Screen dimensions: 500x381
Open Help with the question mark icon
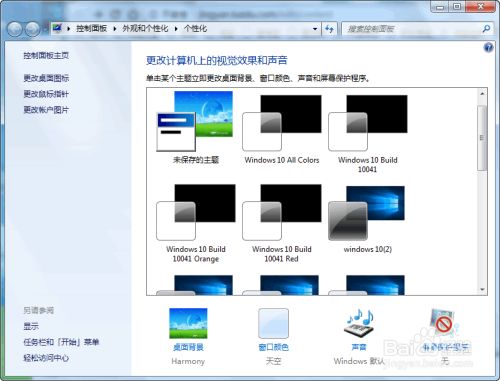coord(488,48)
